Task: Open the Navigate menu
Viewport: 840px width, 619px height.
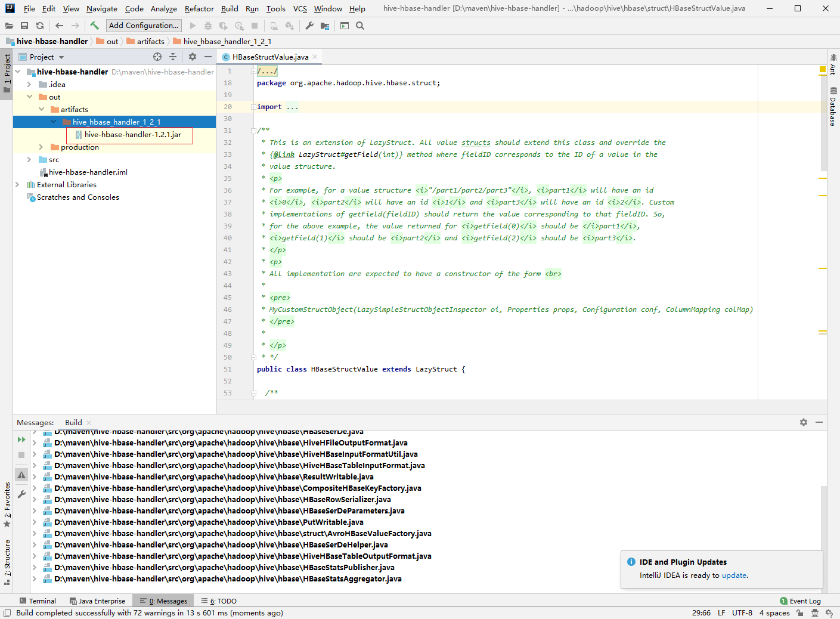Action: [x=102, y=8]
